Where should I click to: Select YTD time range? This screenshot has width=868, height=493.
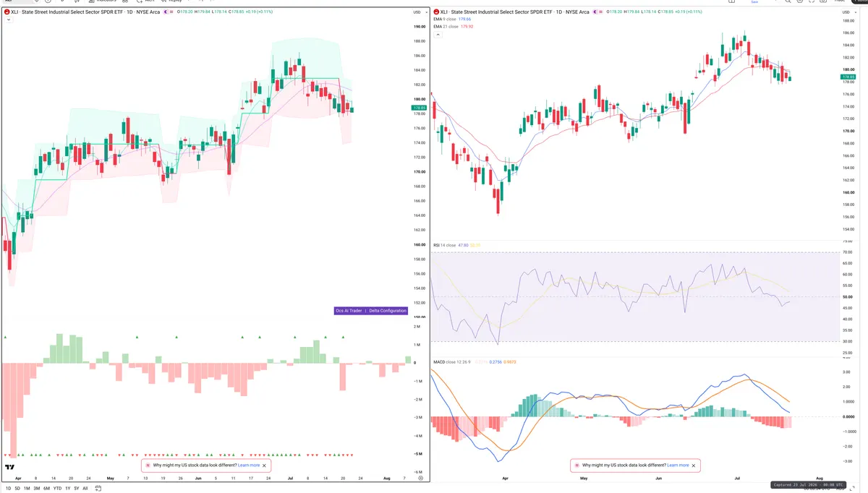pyautogui.click(x=57, y=489)
